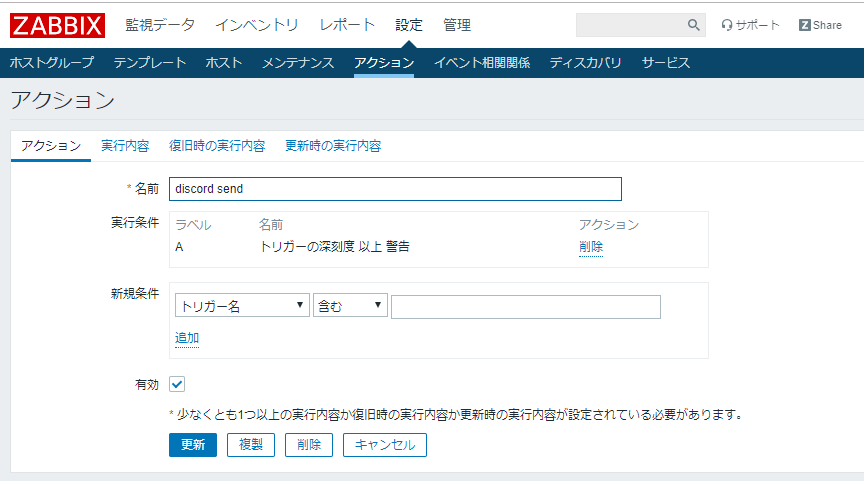Click the 複製 button

click(251, 445)
